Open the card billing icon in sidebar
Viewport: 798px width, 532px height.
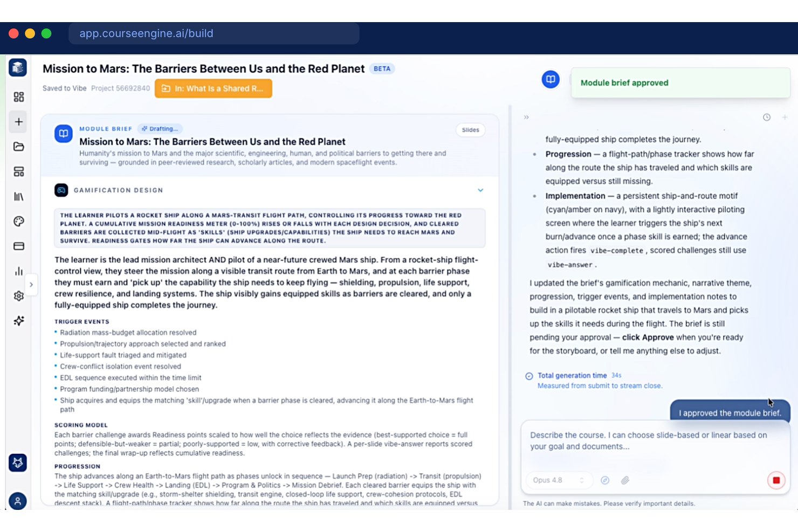[19, 246]
